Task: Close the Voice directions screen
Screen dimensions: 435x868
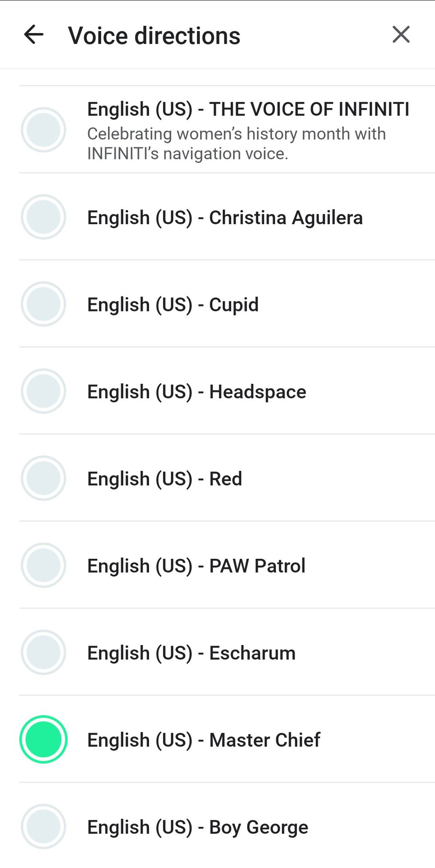Action: [x=401, y=35]
